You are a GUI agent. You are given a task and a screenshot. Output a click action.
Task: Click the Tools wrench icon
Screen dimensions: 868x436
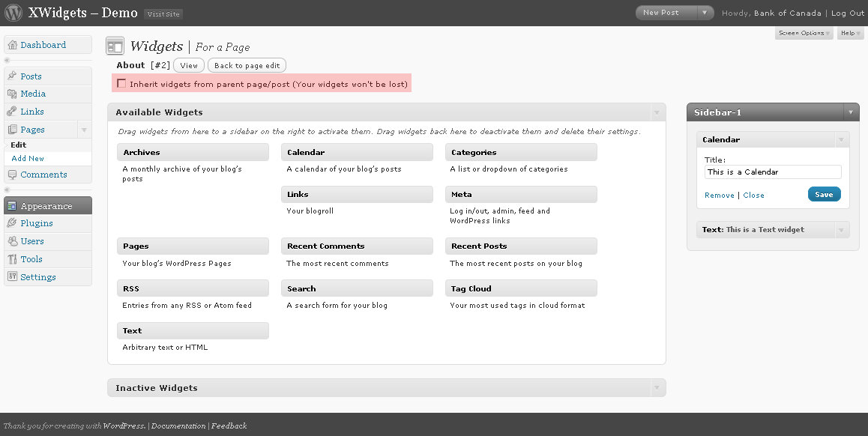click(x=12, y=259)
